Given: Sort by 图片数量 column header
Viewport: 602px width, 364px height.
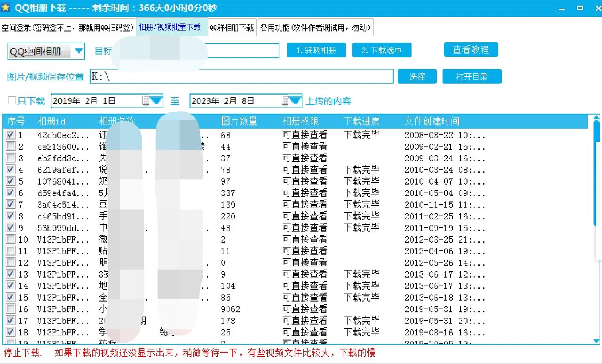Looking at the screenshot, I should click(239, 121).
